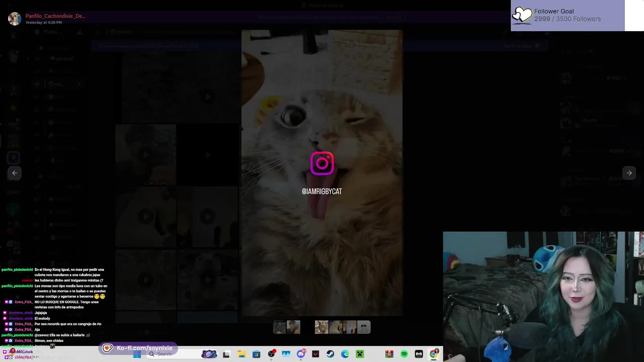Open Panfilo_Cachondixie_De... user profile name

(x=55, y=16)
